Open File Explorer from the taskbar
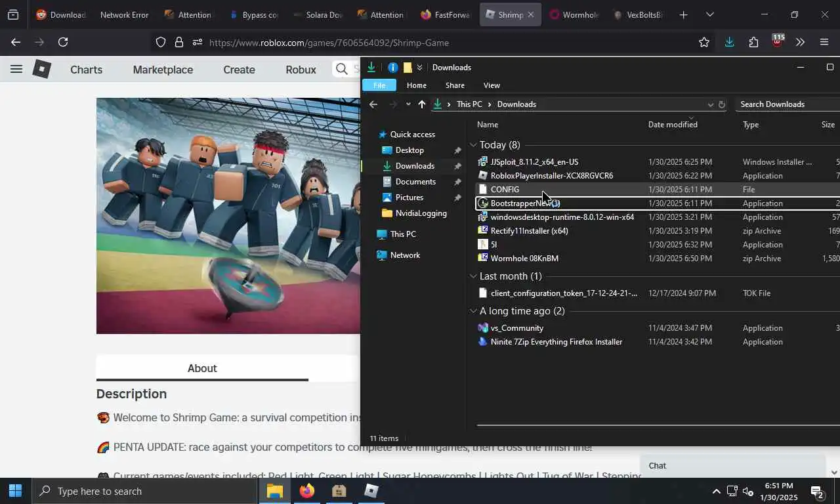The width and height of the screenshot is (840, 504). pos(274,491)
